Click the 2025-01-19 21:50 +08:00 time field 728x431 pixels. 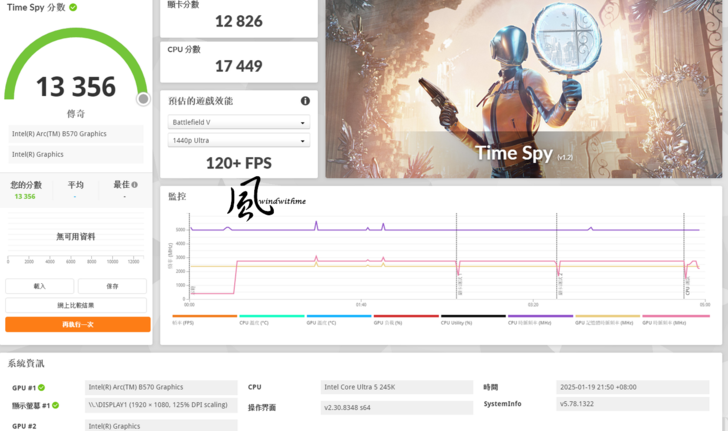click(x=632, y=387)
